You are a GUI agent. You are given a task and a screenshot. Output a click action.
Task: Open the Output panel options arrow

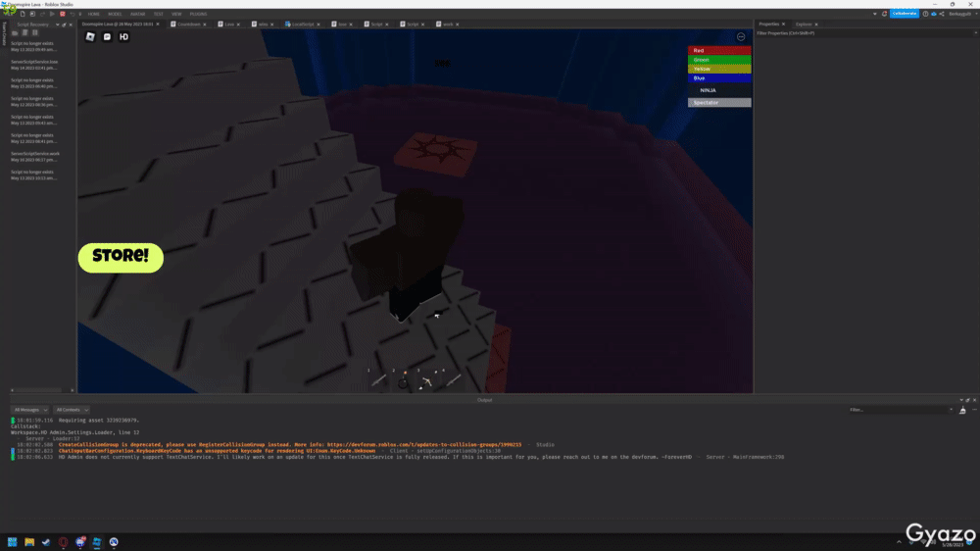(x=961, y=400)
